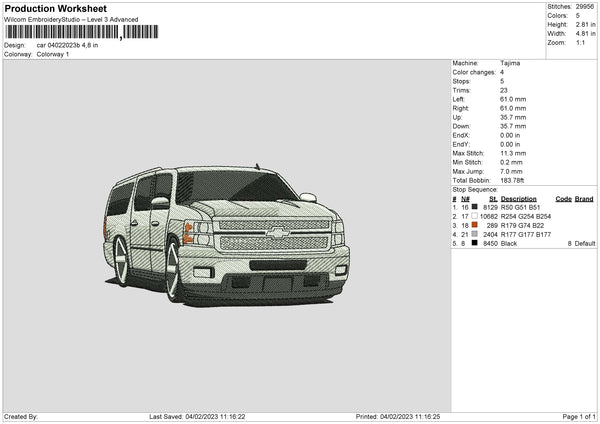Screen dimensions: 600x424
Task: Select the white R254 G254 B254 swatch
Action: click(x=474, y=216)
